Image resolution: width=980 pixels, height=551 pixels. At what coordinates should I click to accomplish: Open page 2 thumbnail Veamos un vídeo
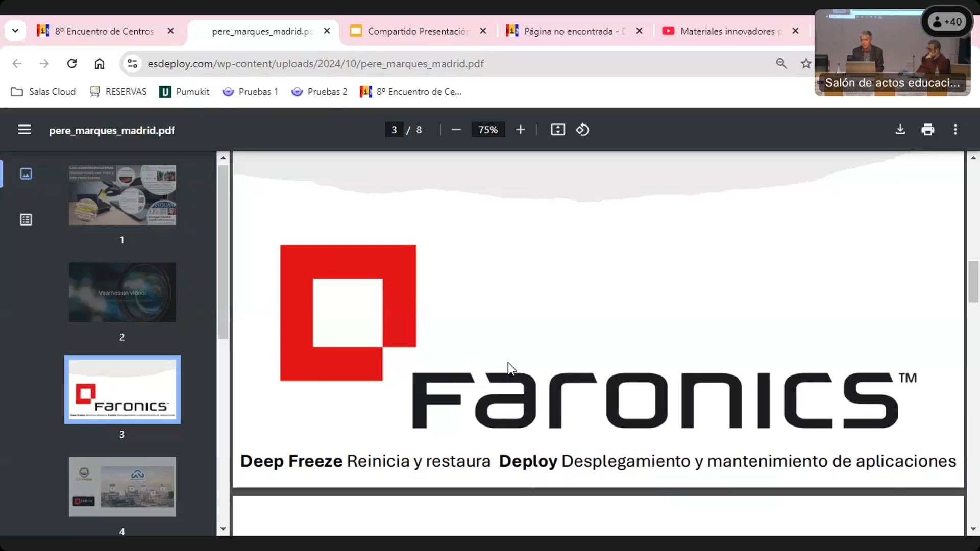[122, 292]
